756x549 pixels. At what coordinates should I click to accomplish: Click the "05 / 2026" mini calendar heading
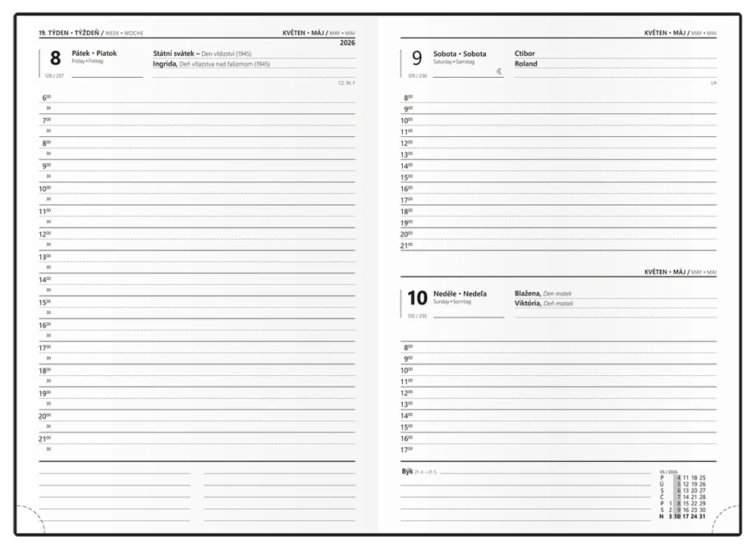point(668,472)
